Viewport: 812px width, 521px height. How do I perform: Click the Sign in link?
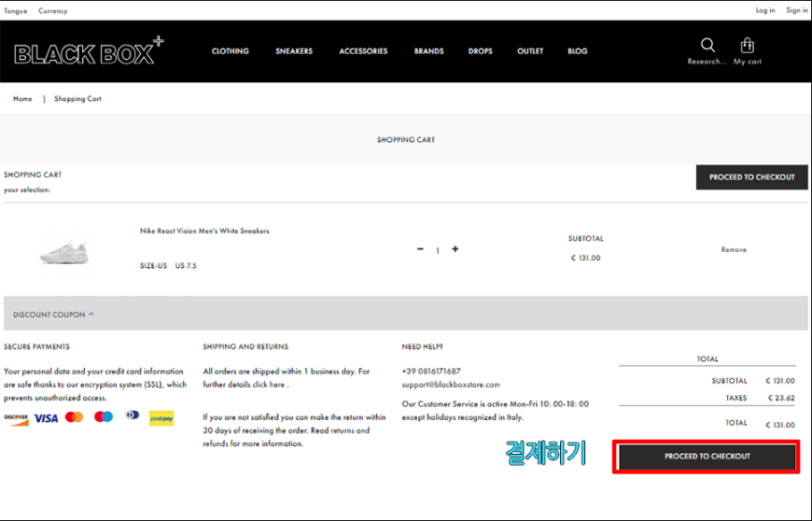pyautogui.click(x=796, y=10)
